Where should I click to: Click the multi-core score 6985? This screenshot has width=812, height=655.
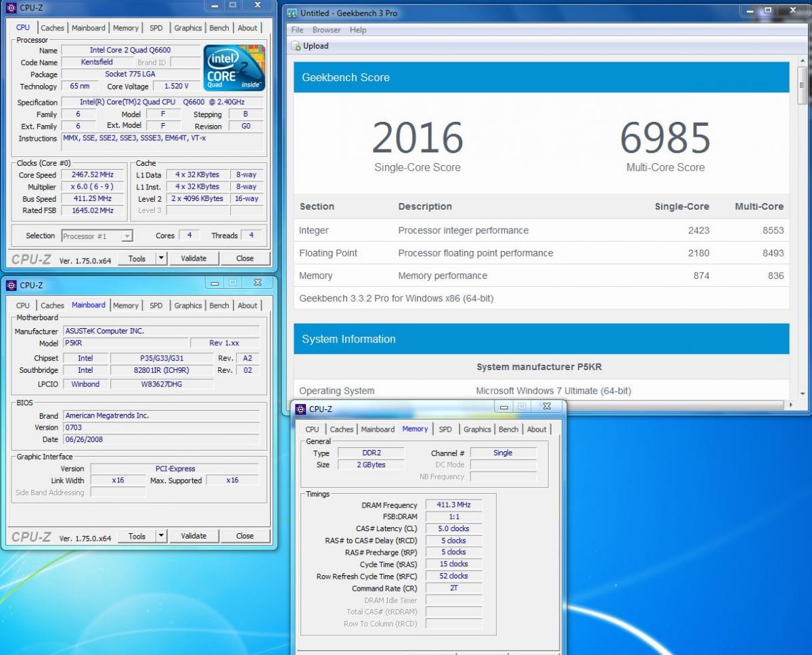pos(665,138)
